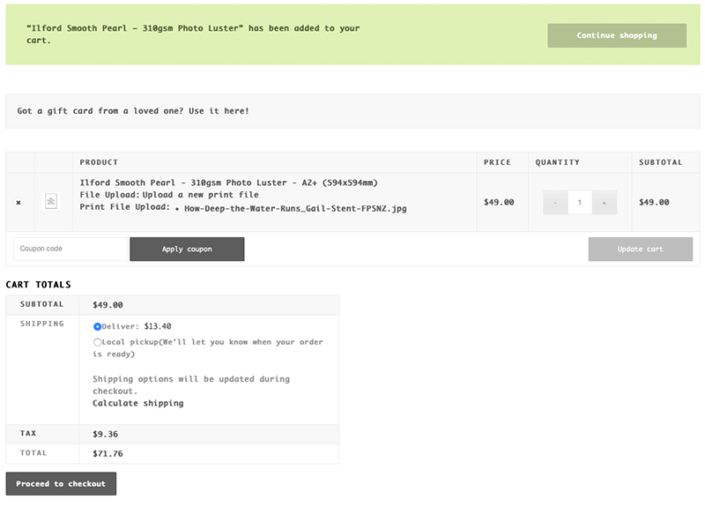705x507 pixels.
Task: Decrease quantity with the minus button
Action: 556,202
